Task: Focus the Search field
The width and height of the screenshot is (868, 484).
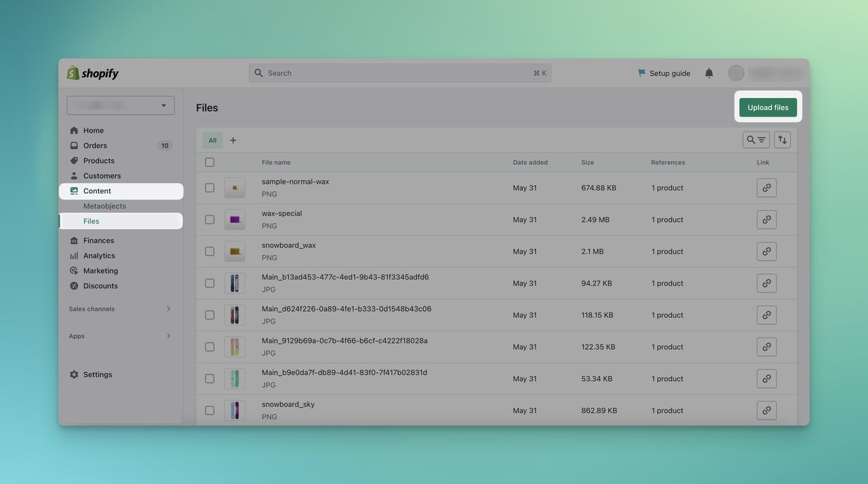Action: pyautogui.click(x=400, y=73)
